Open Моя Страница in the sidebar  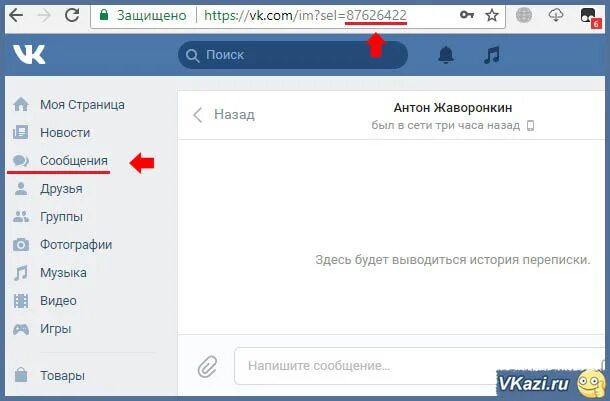pos(82,105)
